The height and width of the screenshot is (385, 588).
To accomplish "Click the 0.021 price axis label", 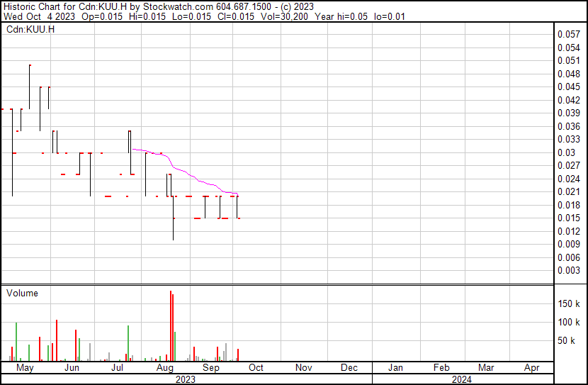I will tap(569, 191).
